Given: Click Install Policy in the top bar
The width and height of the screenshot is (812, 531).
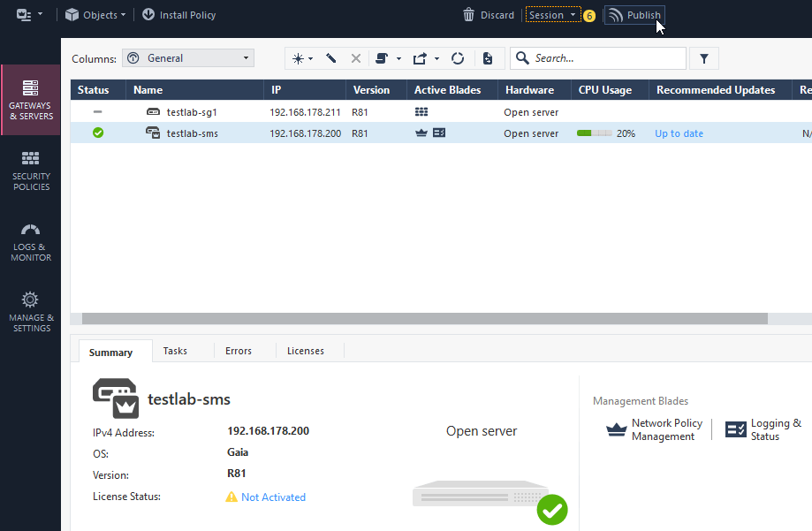Looking at the screenshot, I should (x=178, y=15).
